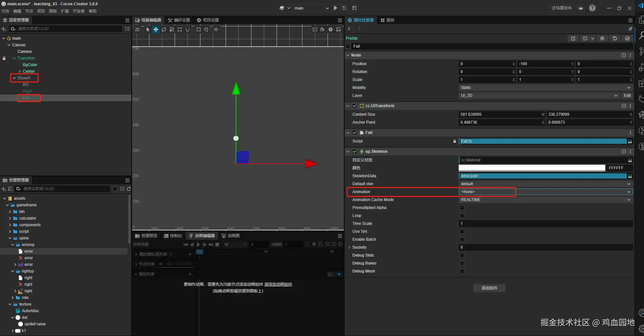Disable the cc.UITransform component checkbox
Image resolution: width=644 pixels, height=336 pixels.
tap(354, 106)
